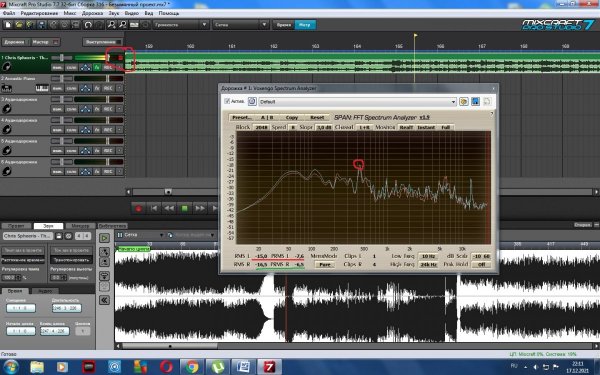This screenshot has width=600, height=375.
Task: Click the Undo arrow icon in toolbar
Action: [x=88, y=25]
